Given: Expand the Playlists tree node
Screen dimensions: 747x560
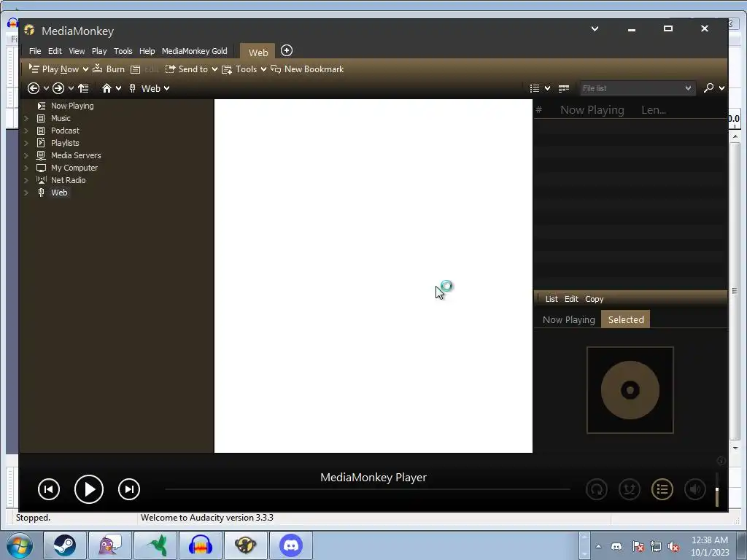Looking at the screenshot, I should pyautogui.click(x=26, y=143).
